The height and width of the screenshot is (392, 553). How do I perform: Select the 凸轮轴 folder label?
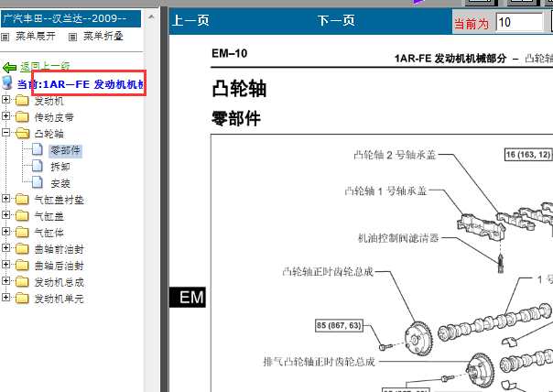pyautogui.click(x=49, y=134)
